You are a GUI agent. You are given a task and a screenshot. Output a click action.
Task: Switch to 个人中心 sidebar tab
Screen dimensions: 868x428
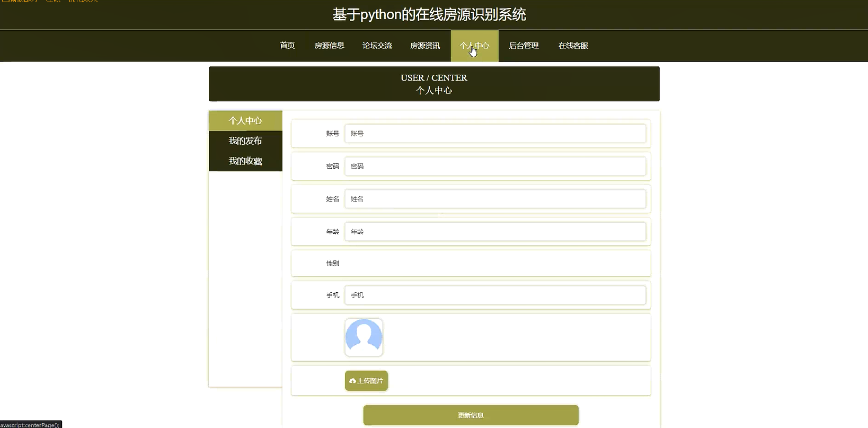[245, 120]
